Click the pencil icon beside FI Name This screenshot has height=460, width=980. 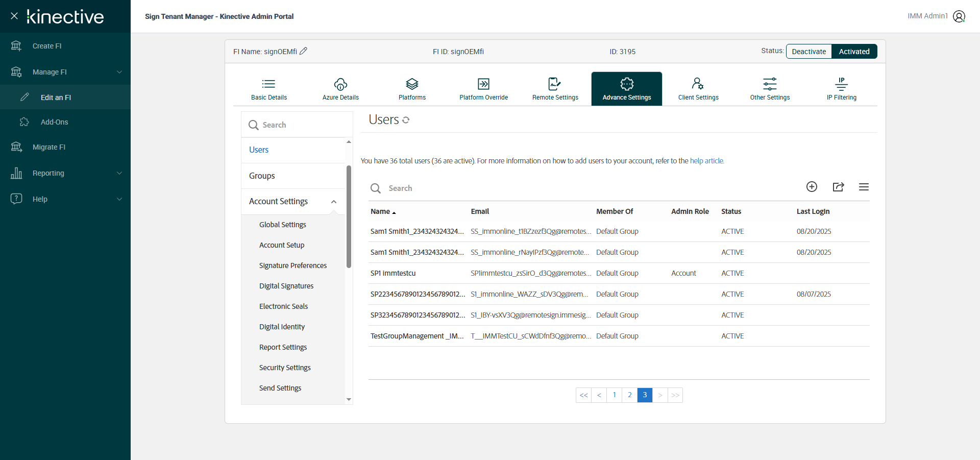[303, 51]
